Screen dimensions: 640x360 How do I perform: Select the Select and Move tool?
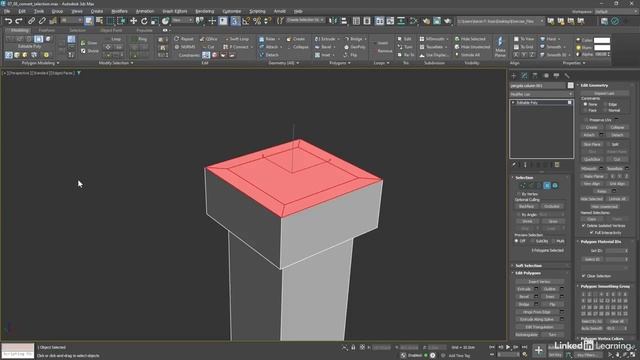(x=133, y=21)
